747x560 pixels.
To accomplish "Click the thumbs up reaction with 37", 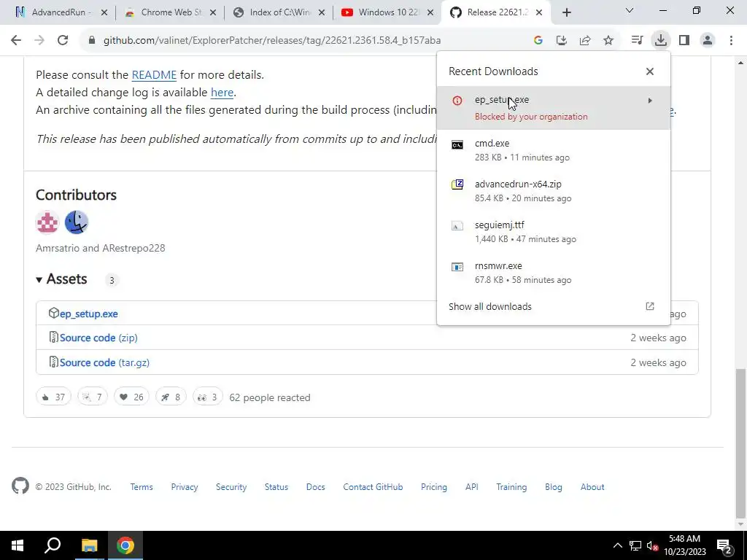I will pyautogui.click(x=53, y=397).
